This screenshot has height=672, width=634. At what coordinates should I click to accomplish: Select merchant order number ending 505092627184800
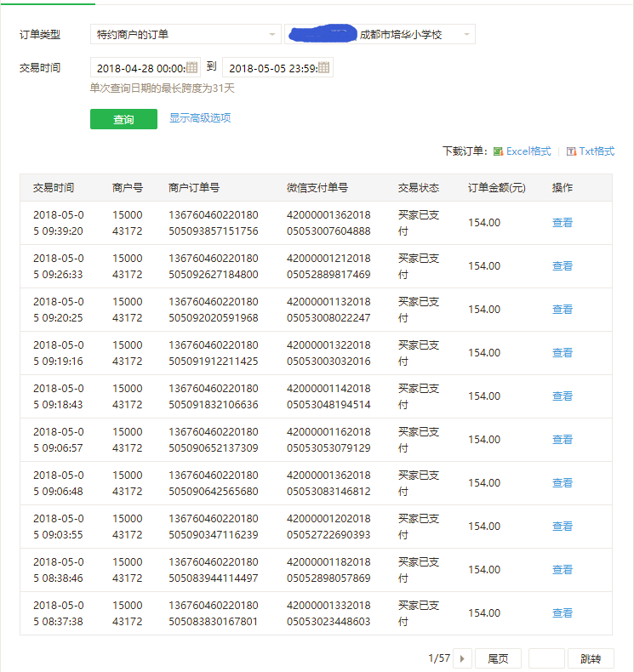pos(214,266)
